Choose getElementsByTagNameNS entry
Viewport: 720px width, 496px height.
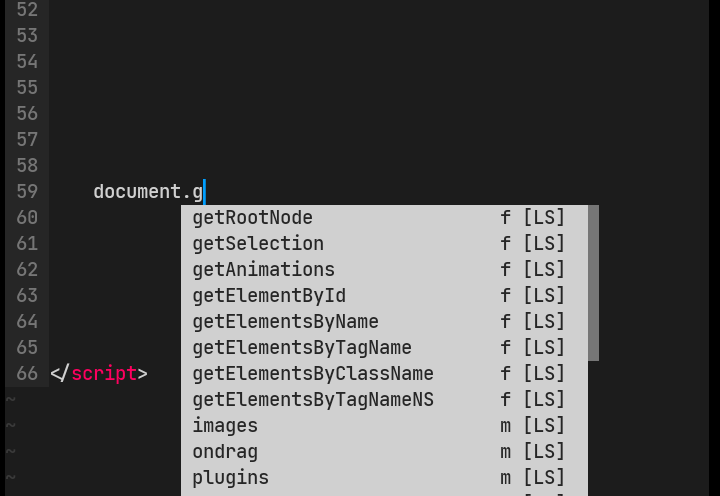click(384, 400)
